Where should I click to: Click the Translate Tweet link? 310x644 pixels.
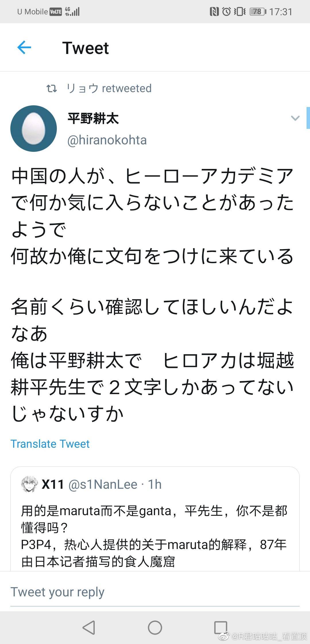coord(50,444)
